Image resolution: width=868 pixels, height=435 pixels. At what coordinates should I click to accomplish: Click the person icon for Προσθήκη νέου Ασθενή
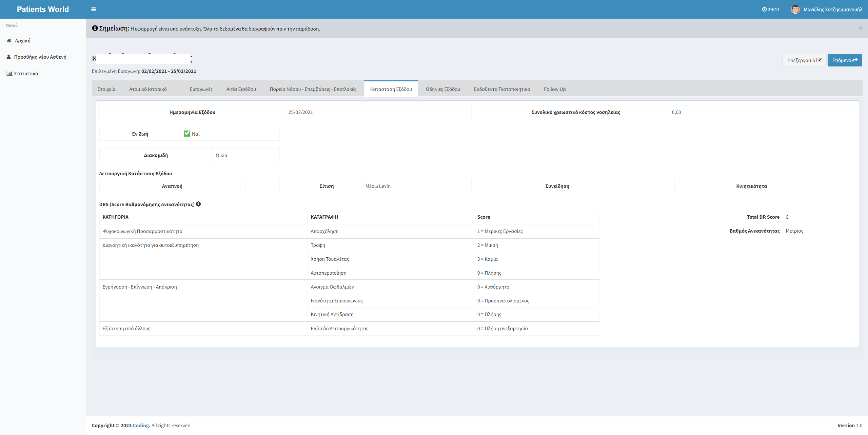(x=9, y=57)
